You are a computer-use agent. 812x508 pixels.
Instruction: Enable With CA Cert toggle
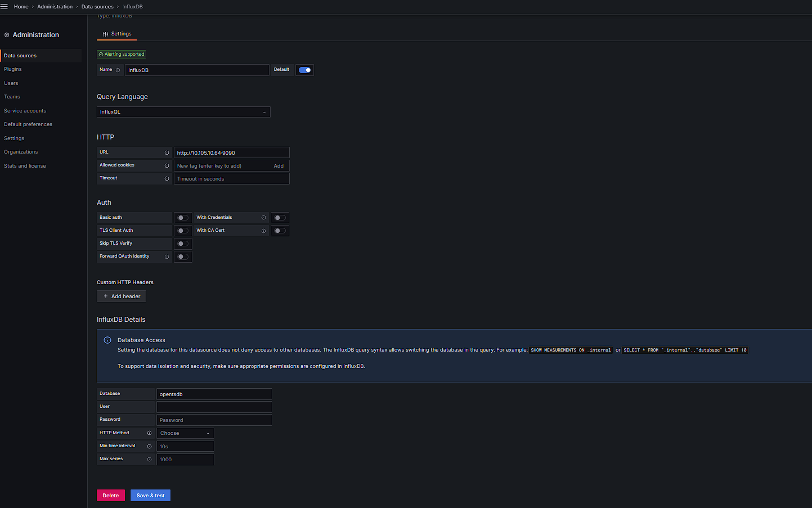pyautogui.click(x=280, y=231)
